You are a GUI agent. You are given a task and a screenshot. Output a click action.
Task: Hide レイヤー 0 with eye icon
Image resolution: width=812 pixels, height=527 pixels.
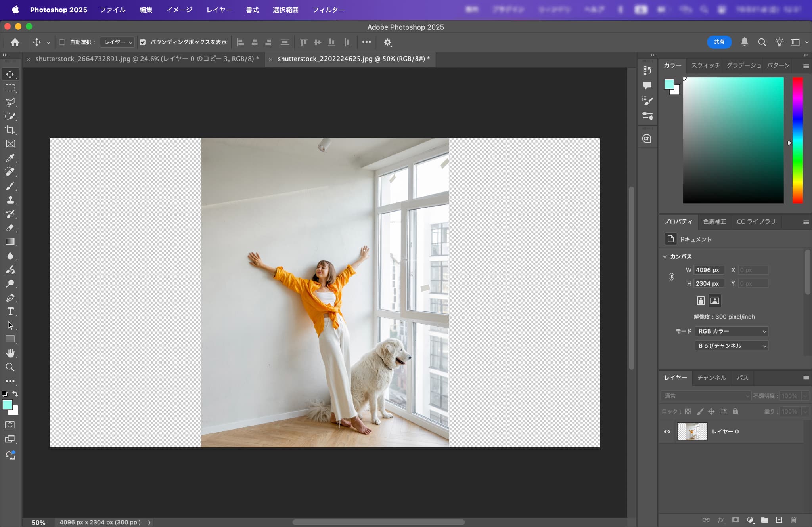(x=667, y=432)
